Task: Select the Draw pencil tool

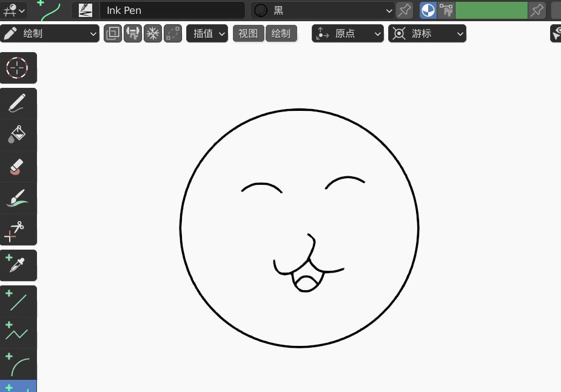Action: (18, 103)
